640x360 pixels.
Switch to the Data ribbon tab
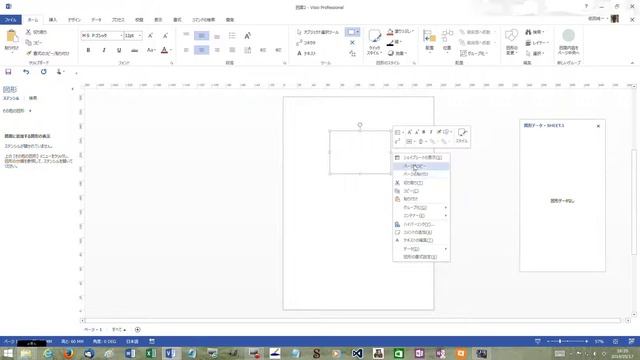96,20
